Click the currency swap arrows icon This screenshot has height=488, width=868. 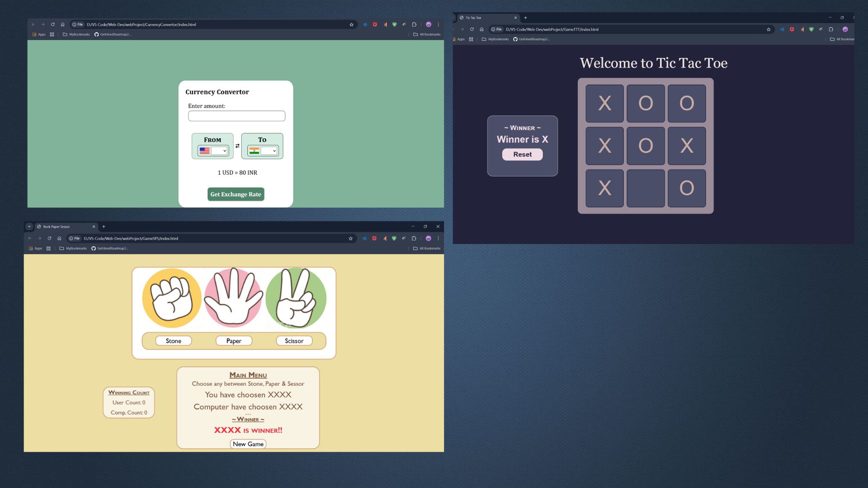pyautogui.click(x=237, y=146)
